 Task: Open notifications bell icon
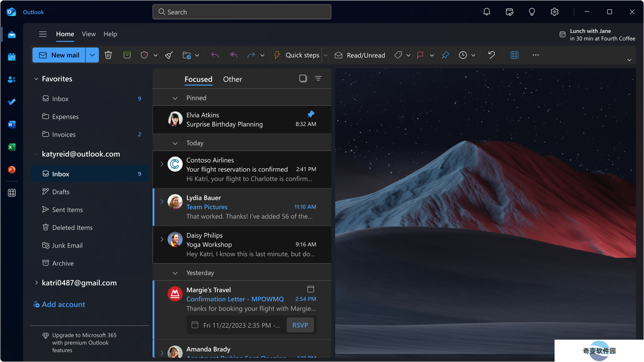click(x=487, y=12)
